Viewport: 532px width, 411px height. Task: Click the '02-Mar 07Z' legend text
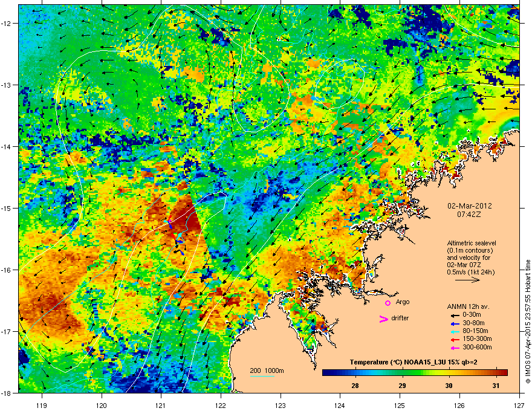(x=464, y=265)
